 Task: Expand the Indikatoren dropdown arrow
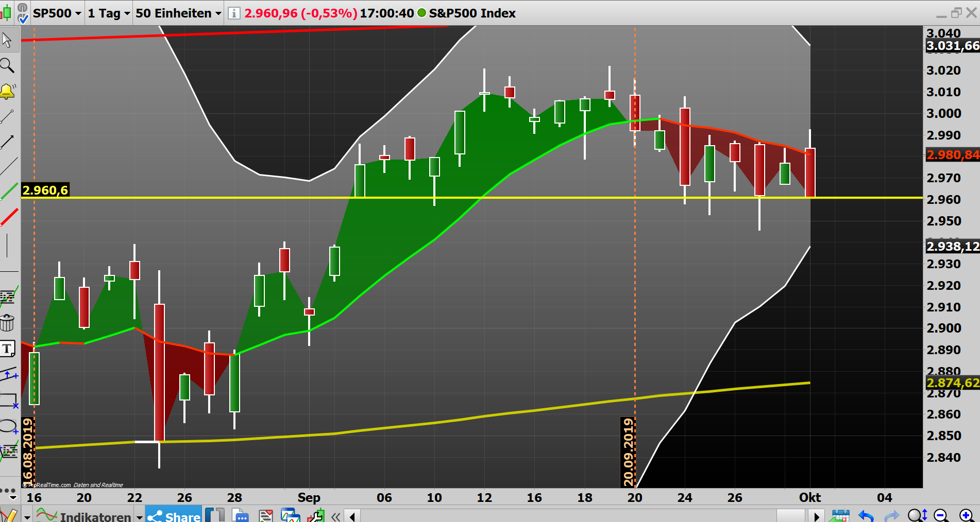click(x=139, y=516)
